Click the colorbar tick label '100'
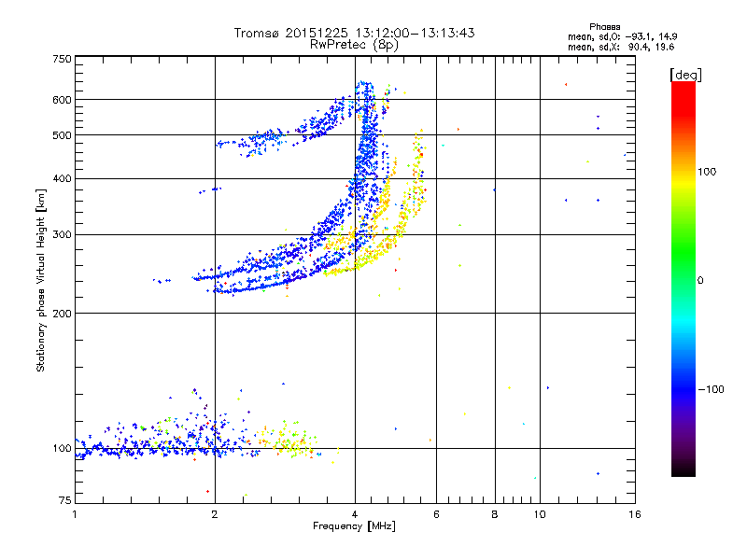This screenshot has width=747, height=560. 707,172
